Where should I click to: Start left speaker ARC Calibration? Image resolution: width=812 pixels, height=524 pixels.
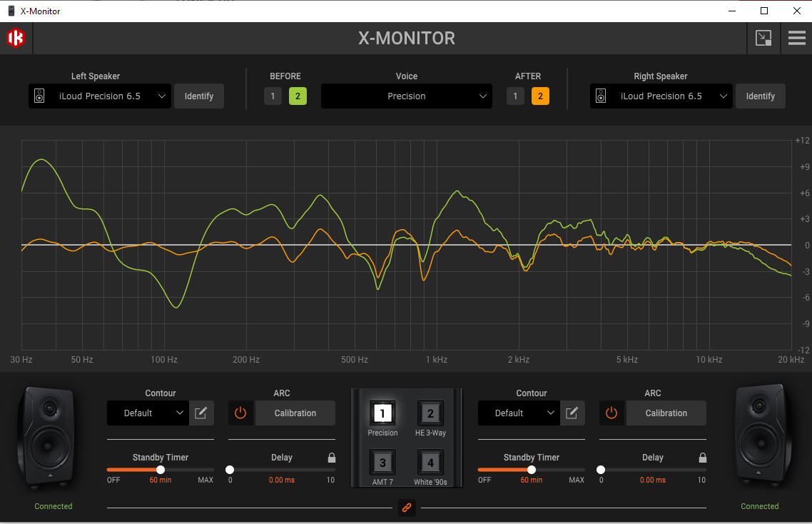295,413
